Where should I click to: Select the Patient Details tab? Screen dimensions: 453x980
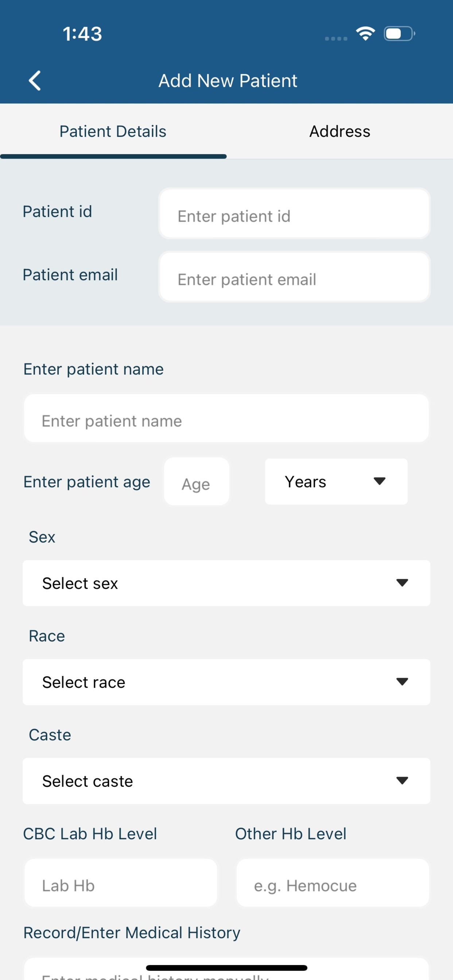(113, 131)
